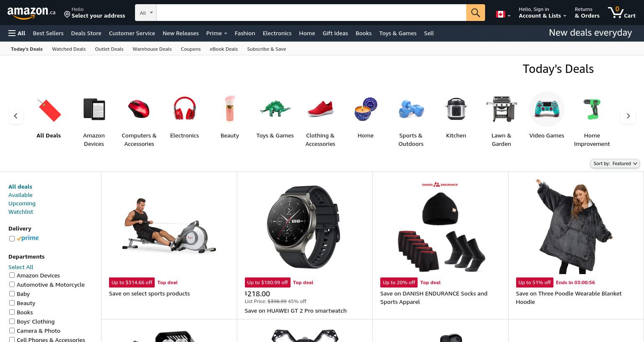Click the All Deals red tag icon

[49, 110]
